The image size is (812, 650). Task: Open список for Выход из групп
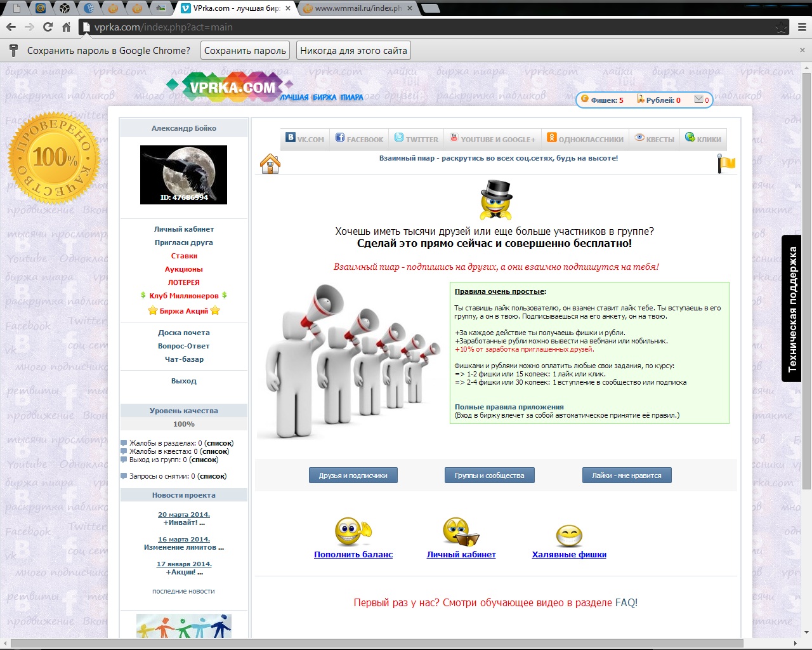(204, 460)
